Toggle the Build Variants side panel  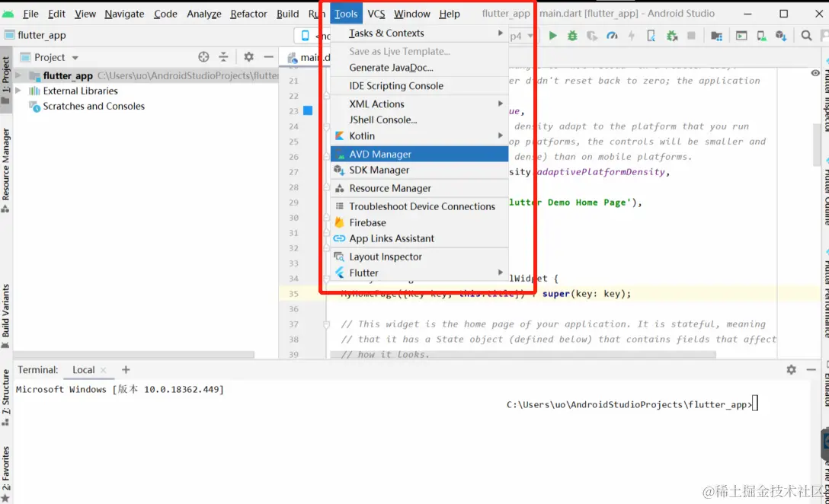tap(6, 316)
